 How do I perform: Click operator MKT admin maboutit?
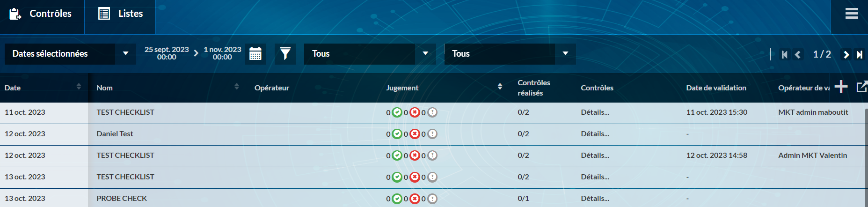pos(813,112)
